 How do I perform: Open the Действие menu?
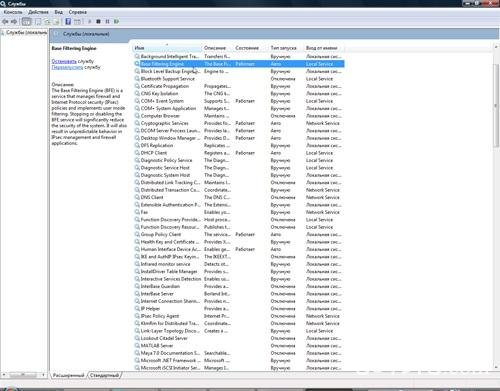tap(38, 12)
